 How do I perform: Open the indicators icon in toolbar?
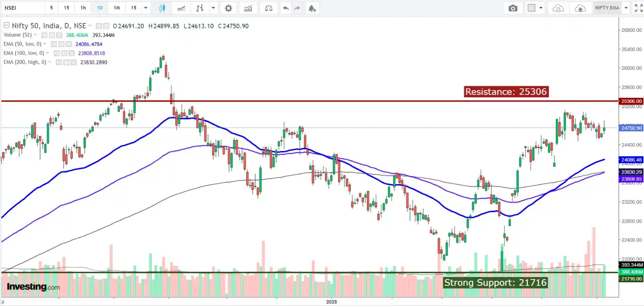pos(248,8)
